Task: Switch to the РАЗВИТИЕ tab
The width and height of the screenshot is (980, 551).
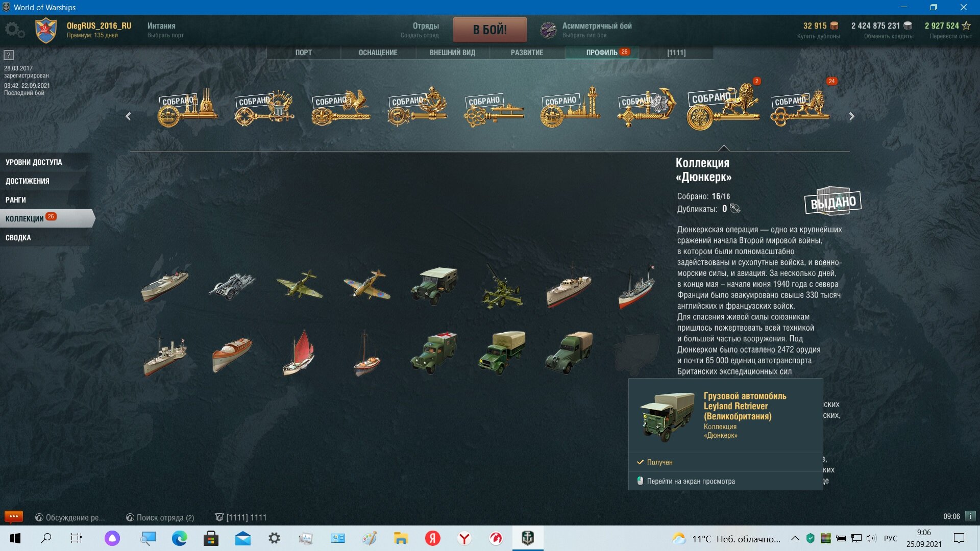Action: point(527,53)
